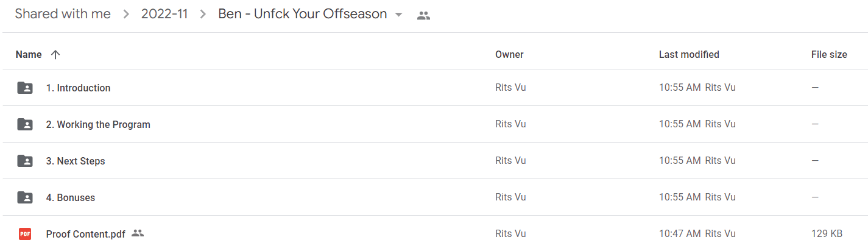Sort by the Name column header

click(29, 55)
